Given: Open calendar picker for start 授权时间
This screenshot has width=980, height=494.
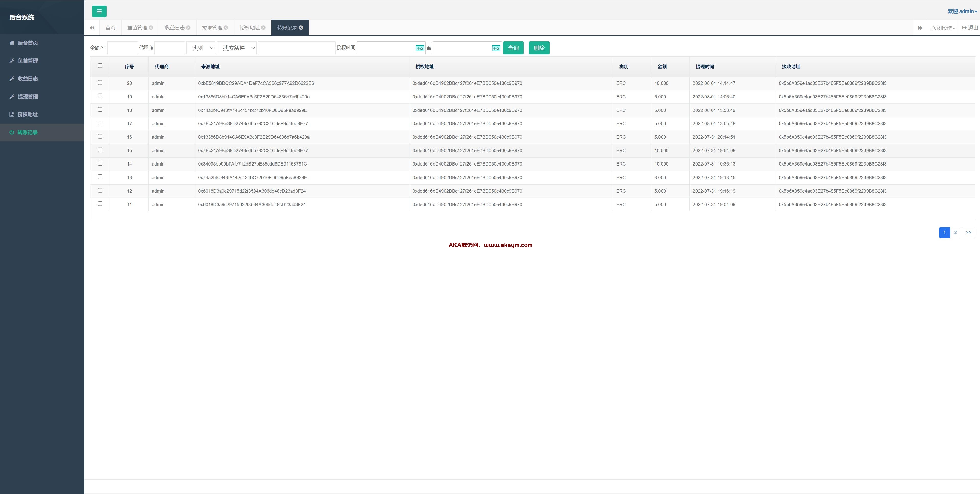Looking at the screenshot, I should tap(420, 48).
